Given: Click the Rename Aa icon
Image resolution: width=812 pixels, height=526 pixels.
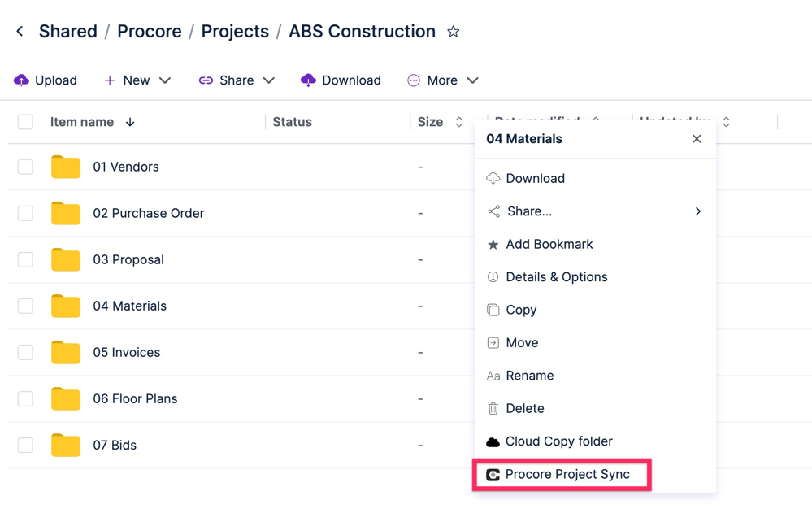Looking at the screenshot, I should click(x=494, y=376).
